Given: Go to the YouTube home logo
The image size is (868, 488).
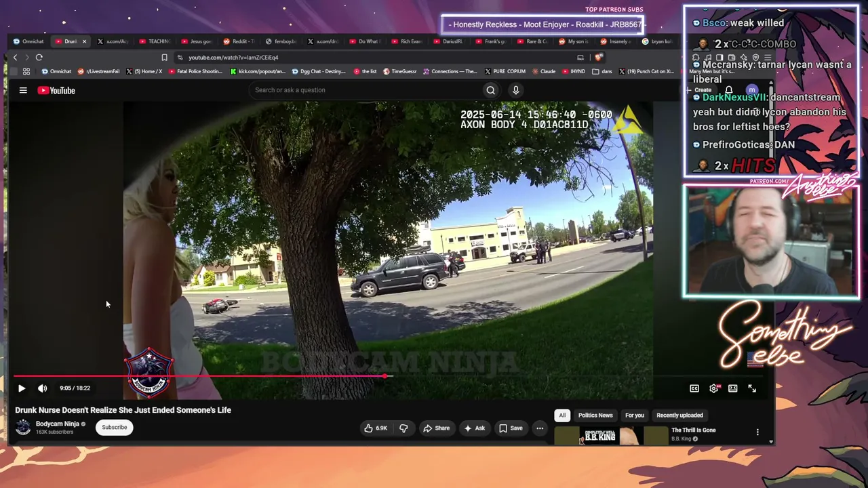Looking at the screenshot, I should [56, 90].
